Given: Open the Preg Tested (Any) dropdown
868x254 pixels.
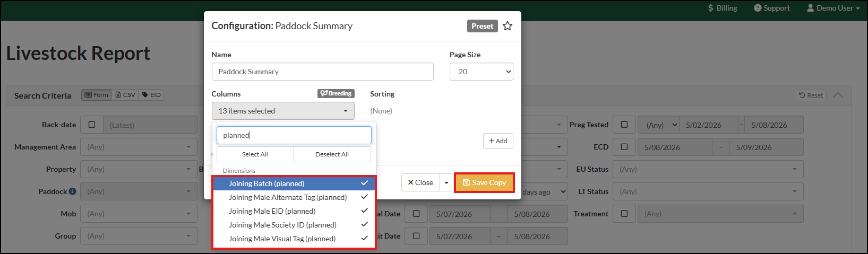Looking at the screenshot, I should coord(659,125).
